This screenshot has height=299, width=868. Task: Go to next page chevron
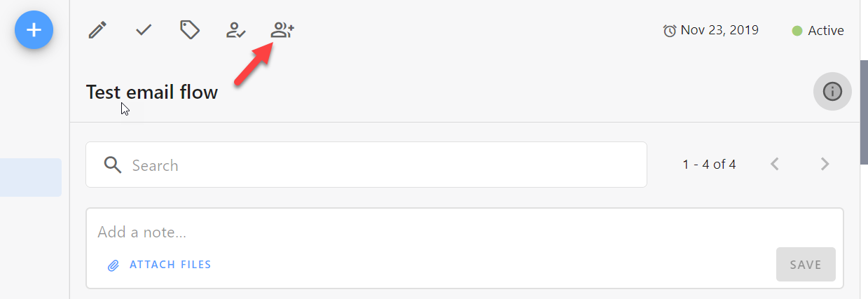[x=825, y=165]
